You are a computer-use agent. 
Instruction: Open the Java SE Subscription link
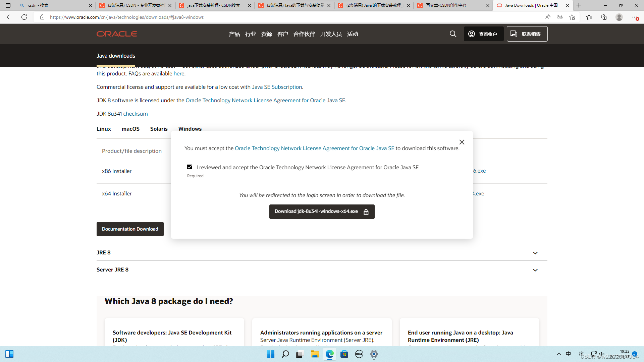point(277,87)
